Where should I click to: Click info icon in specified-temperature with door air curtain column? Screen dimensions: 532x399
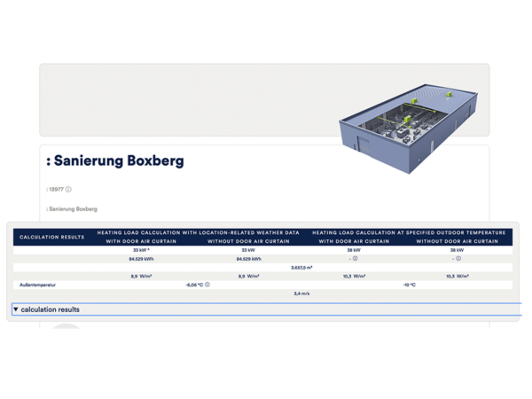[x=356, y=259]
